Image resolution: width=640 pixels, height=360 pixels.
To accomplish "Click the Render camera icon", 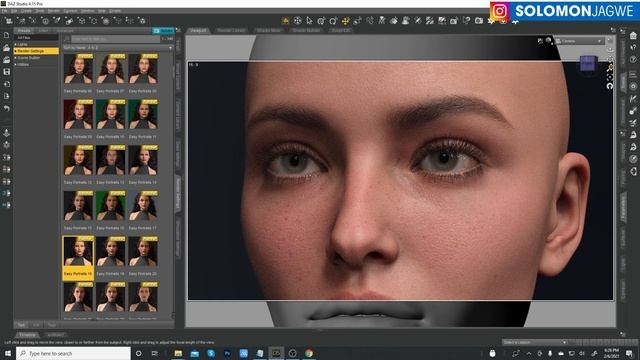I will [479, 20].
